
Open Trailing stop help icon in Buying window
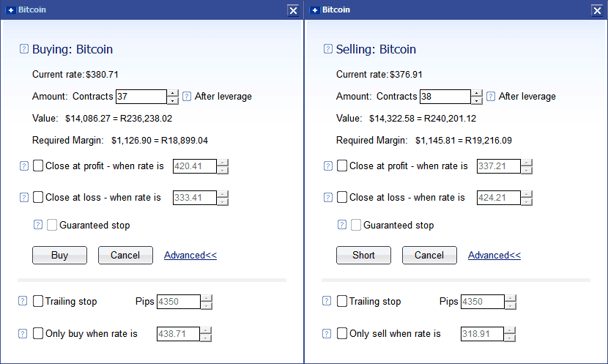[x=23, y=301]
